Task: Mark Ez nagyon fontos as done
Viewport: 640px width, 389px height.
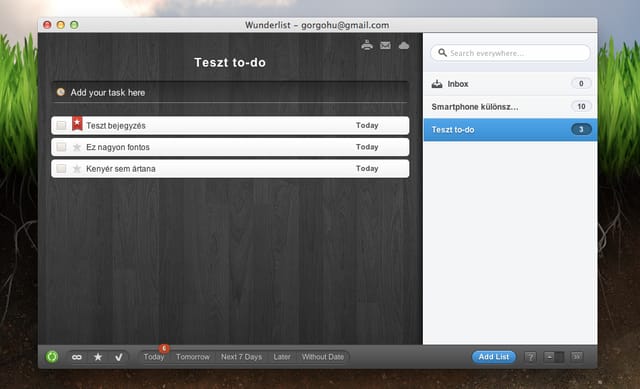Action: (61, 147)
